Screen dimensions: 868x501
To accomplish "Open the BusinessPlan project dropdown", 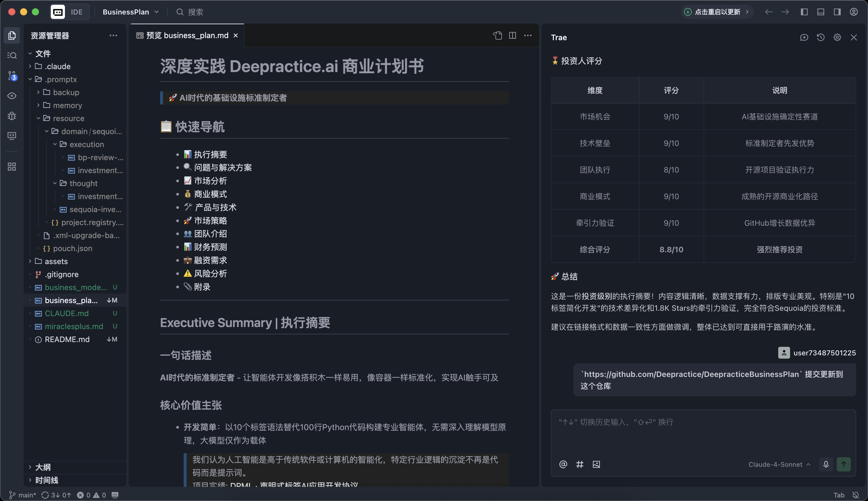I will click(x=130, y=12).
